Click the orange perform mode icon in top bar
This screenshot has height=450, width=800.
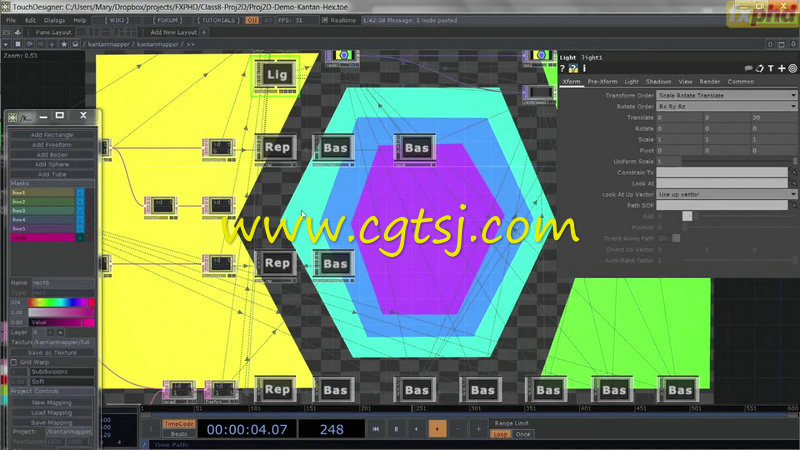point(252,20)
